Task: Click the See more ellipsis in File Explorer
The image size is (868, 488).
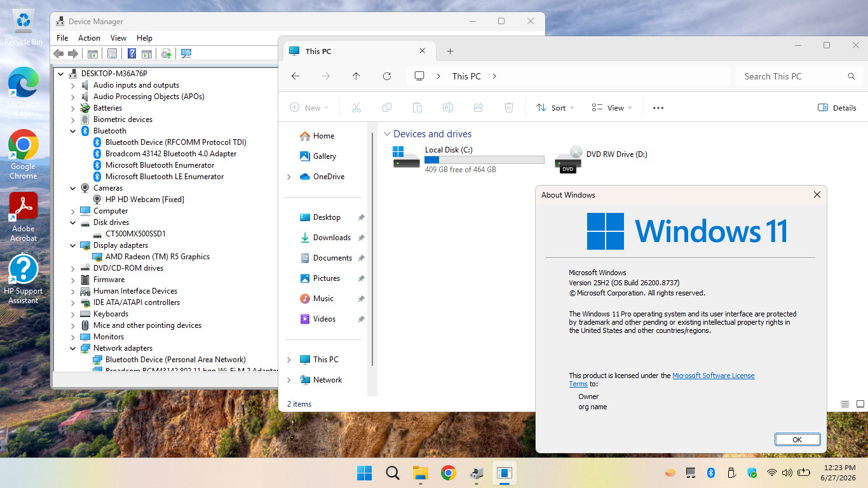Action: 658,108
